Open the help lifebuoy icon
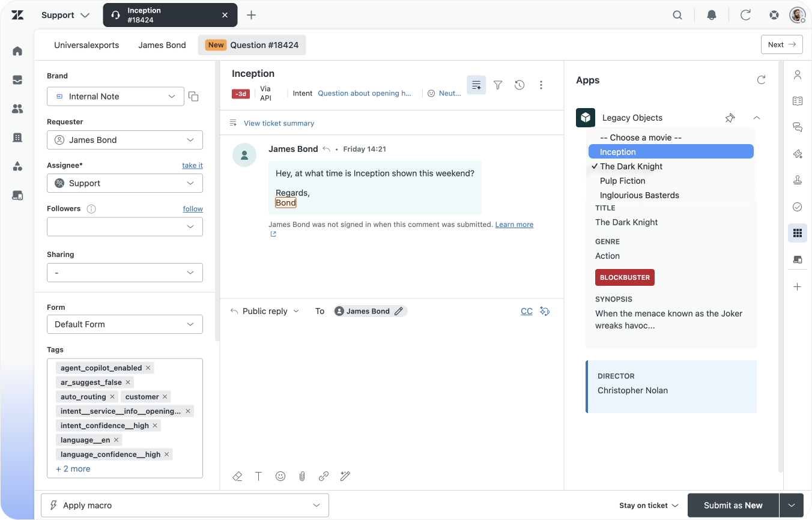This screenshot has height=520, width=812. point(774,15)
